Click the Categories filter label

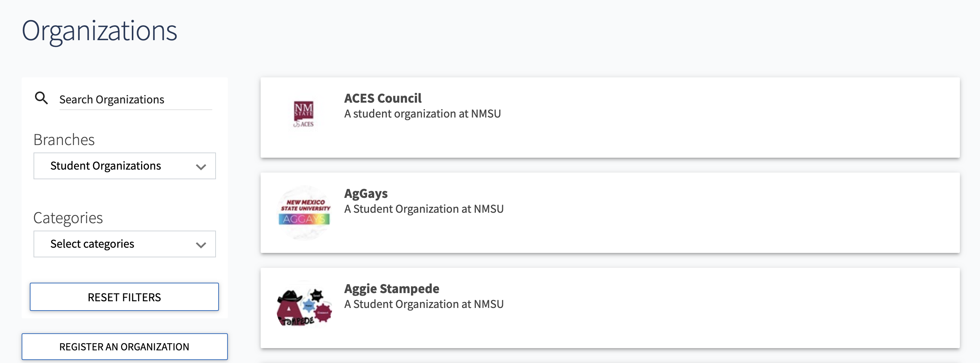(68, 218)
